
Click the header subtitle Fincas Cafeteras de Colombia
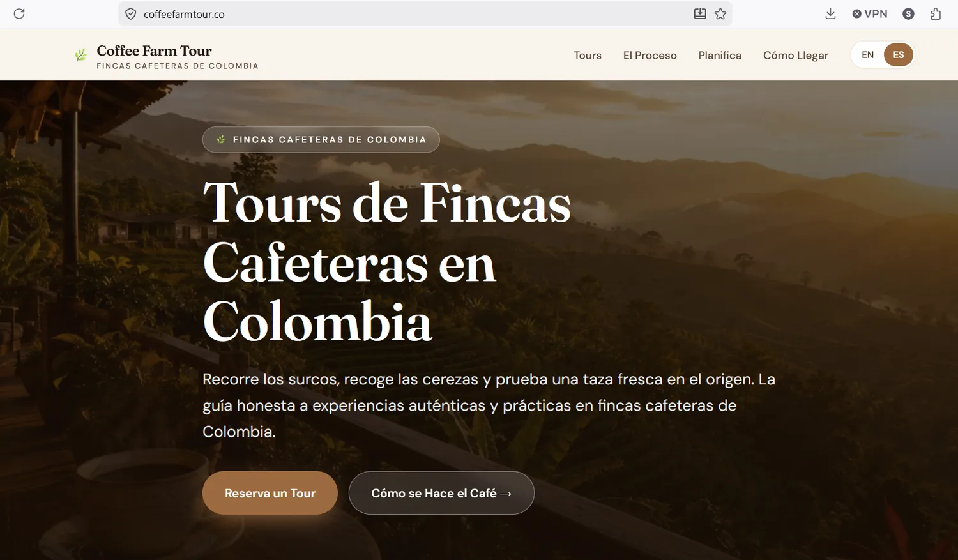click(178, 66)
